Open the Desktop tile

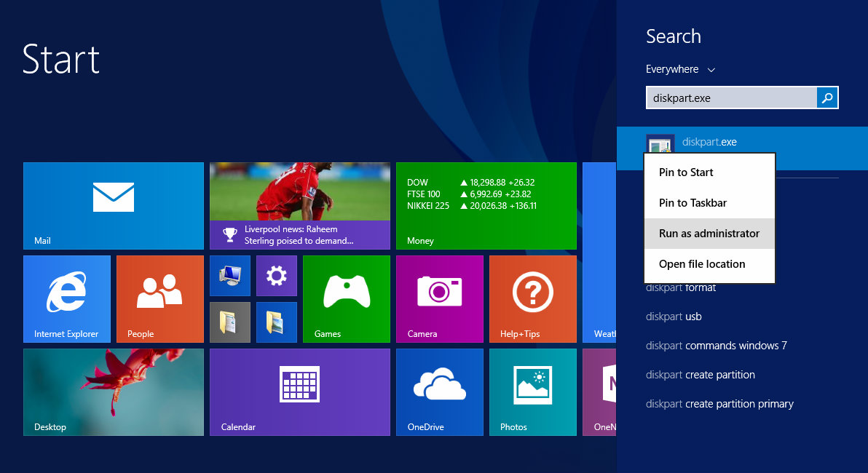tap(114, 392)
